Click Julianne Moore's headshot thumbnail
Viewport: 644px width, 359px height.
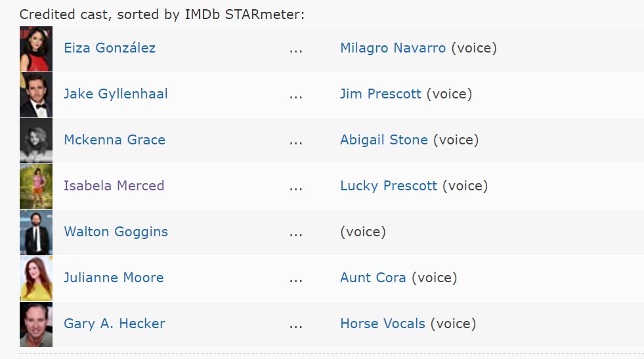point(36,278)
